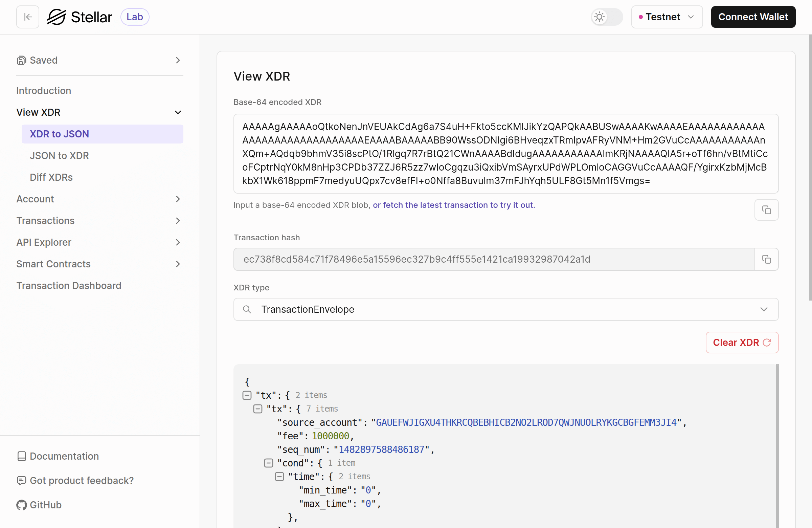This screenshot has width=812, height=528.
Task: Open the GitHub icon link
Action: (22, 505)
